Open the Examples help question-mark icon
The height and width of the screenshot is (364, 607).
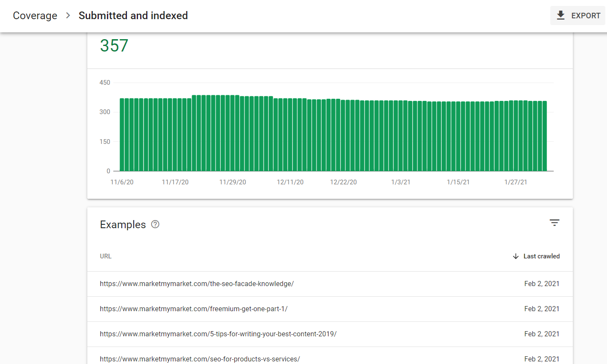[155, 224]
